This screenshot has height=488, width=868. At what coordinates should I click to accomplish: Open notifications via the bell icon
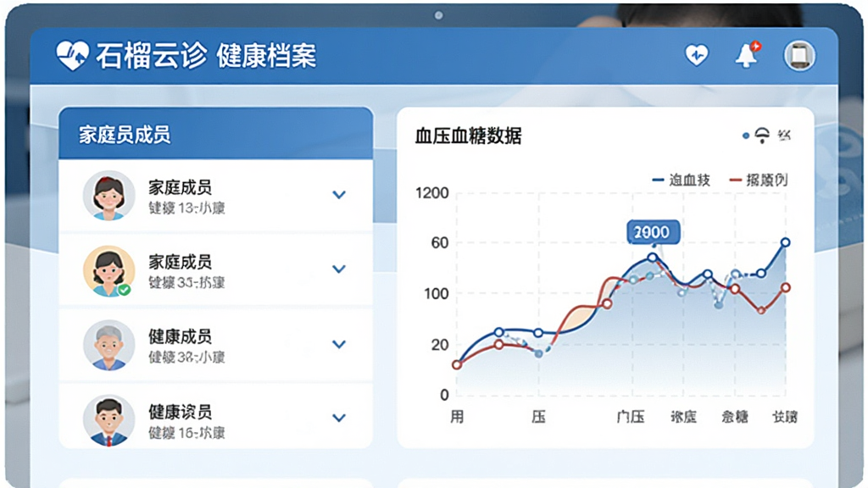click(747, 55)
